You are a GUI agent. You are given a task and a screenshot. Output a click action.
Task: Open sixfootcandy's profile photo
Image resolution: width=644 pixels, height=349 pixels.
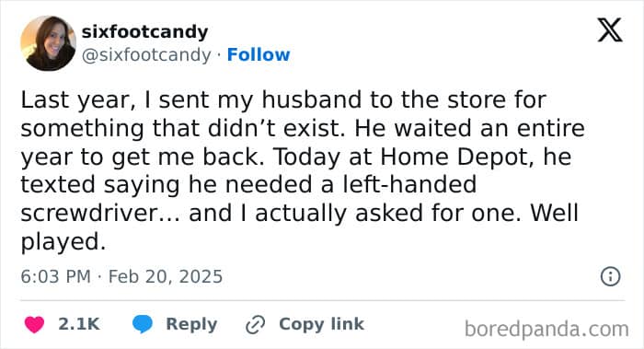coord(48,43)
